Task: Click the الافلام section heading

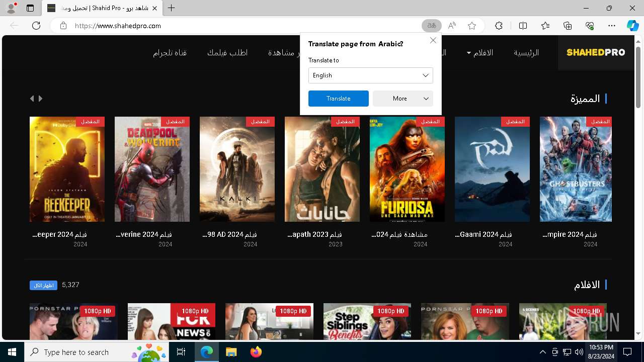Action: [587, 285]
